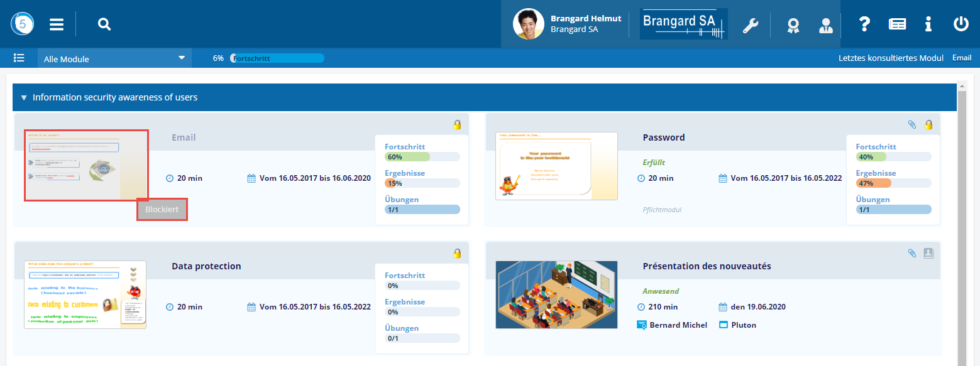Open the 'Alle Module' dropdown
The image size is (980, 366).
tap(114, 58)
